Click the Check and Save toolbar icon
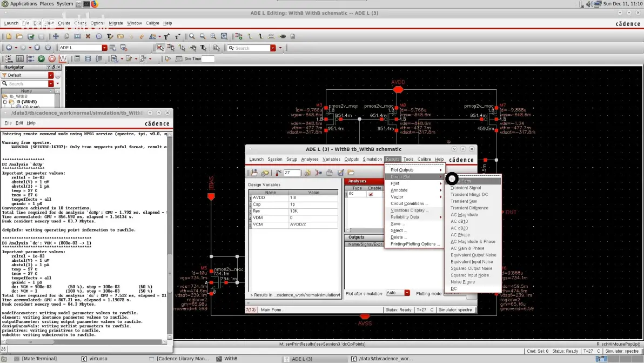Image resolution: width=644 pixels, height=363 pixels. coord(30,37)
